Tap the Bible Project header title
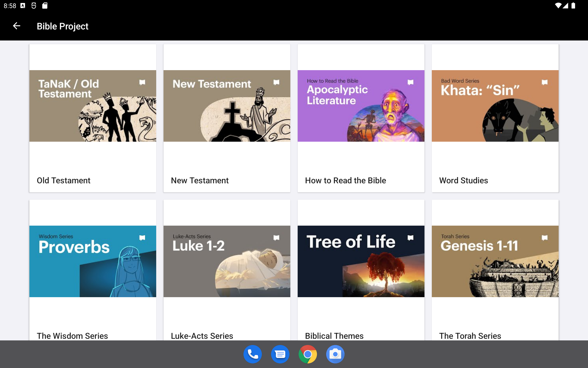The image size is (588, 368). [x=62, y=26]
